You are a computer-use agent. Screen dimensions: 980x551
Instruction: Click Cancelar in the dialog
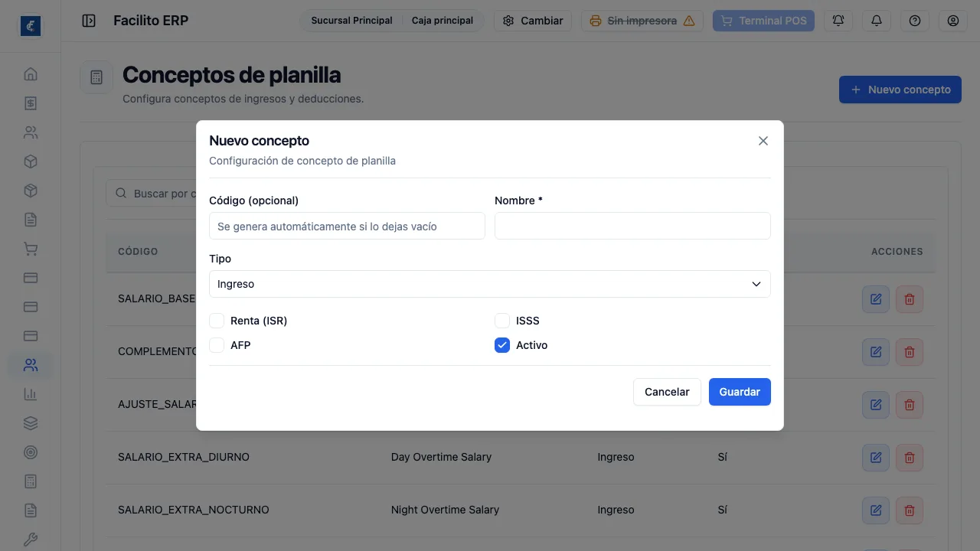tap(667, 392)
